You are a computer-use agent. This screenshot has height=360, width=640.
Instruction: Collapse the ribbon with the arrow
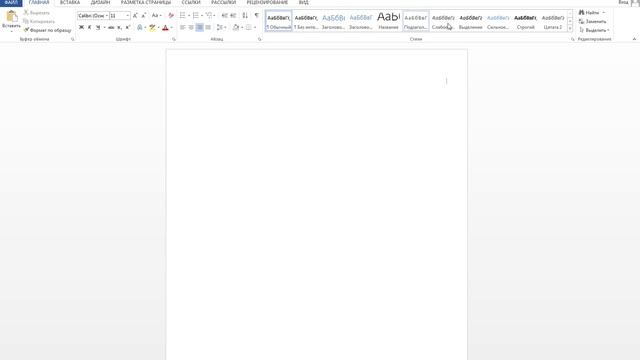tap(634, 39)
